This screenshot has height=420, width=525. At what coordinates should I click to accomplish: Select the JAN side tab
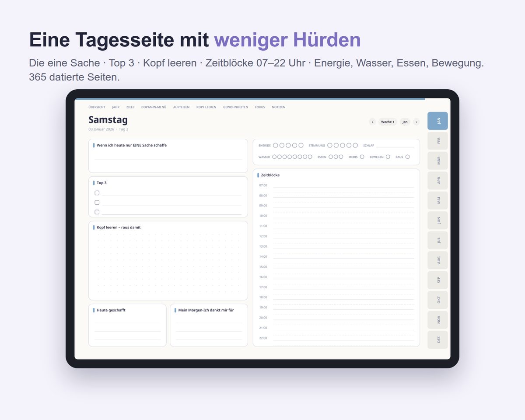pos(437,121)
